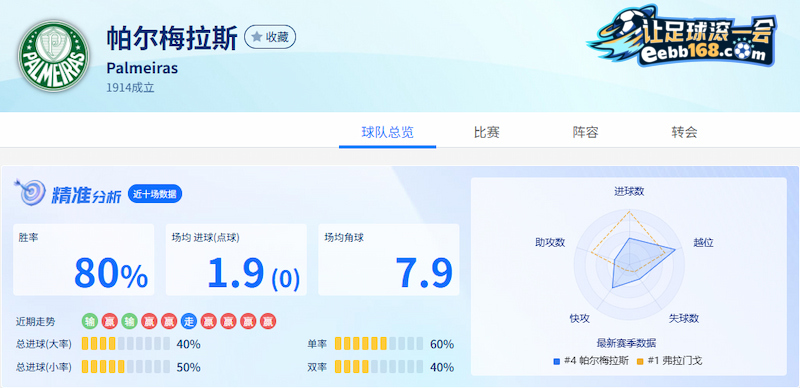Screen dimensions: 800x388
Task: Toggle the #1 弗拉门戈 legend series
Action: 669,361
